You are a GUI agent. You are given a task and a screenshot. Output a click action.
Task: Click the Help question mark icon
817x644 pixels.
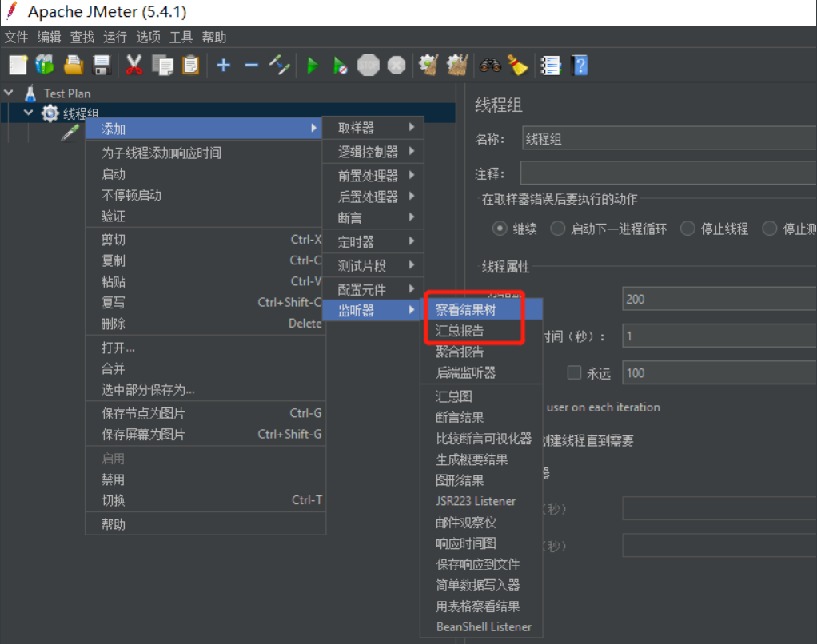pos(580,65)
